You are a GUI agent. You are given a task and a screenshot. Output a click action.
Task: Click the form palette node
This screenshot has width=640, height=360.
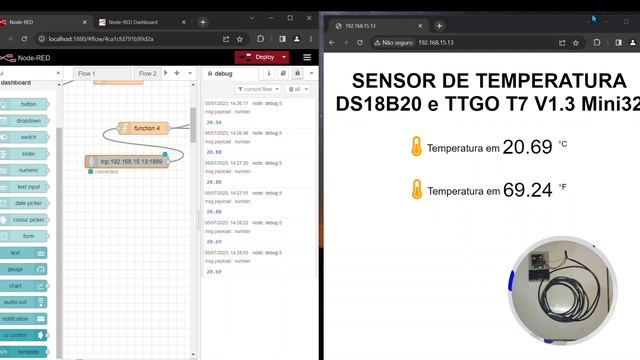(x=24, y=236)
